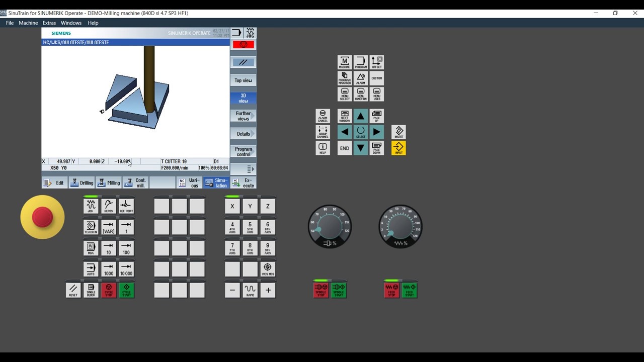Activate the REPOS key

(109, 206)
